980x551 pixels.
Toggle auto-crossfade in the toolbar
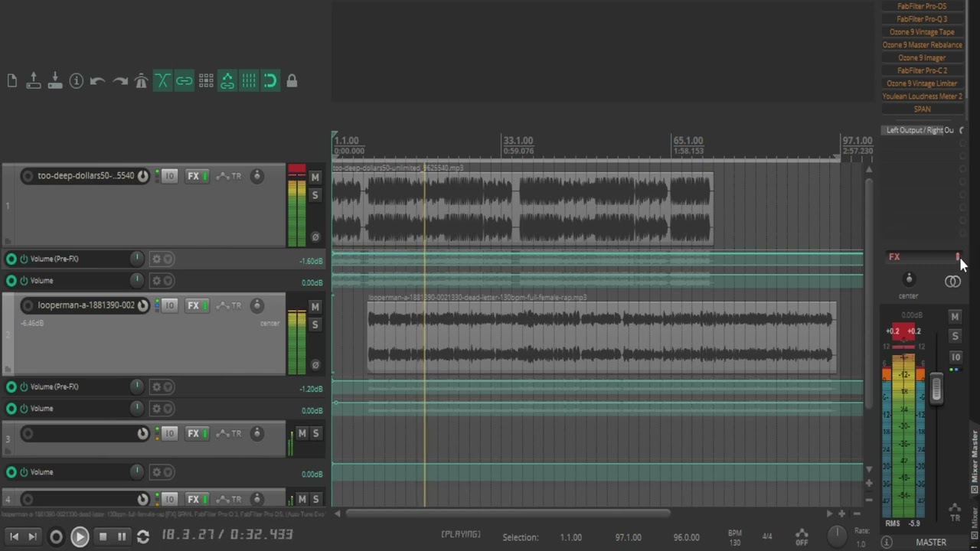tap(162, 80)
